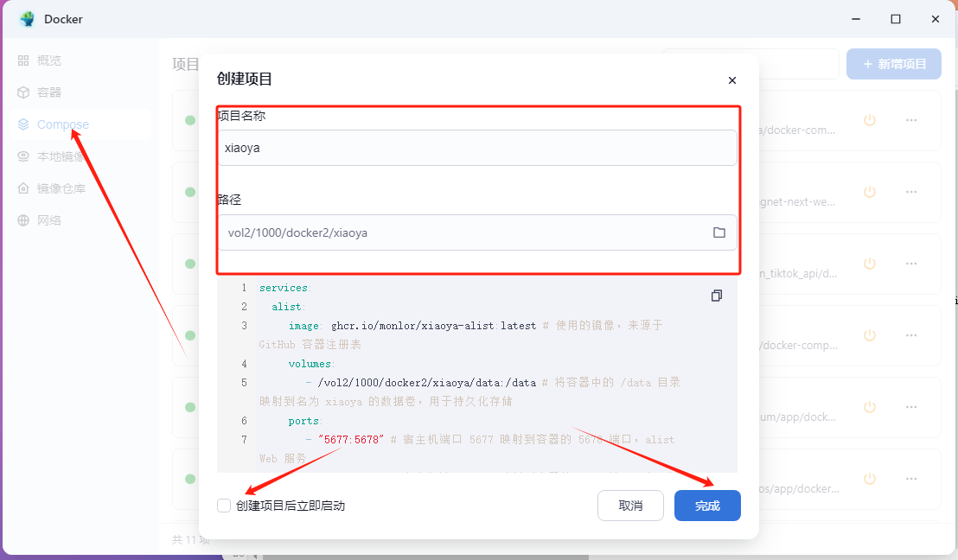The width and height of the screenshot is (958, 560).
Task: Click the 新增项目 add project button
Action: pyautogui.click(x=893, y=64)
